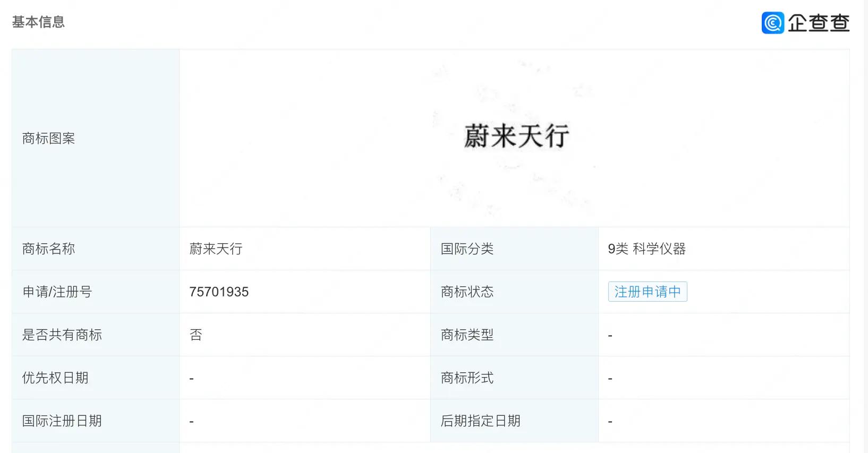Select the 后期指定日期 label cell
Image resolution: width=868 pixels, height=453 pixels.
(514, 421)
